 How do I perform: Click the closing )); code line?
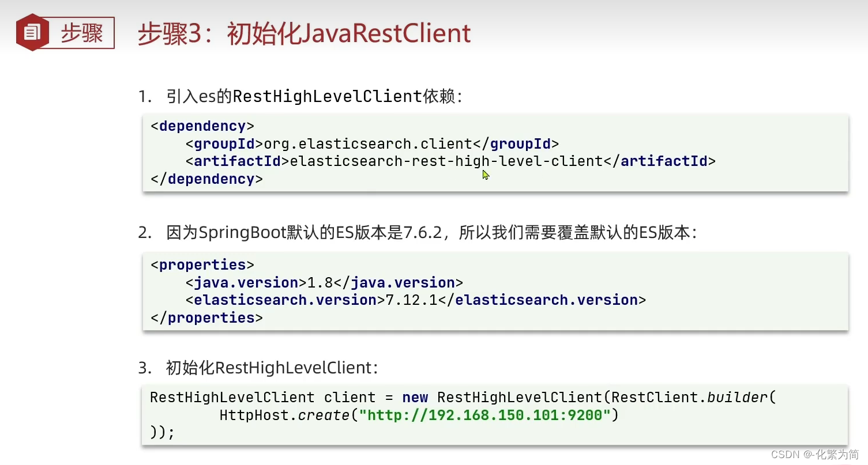click(x=162, y=433)
